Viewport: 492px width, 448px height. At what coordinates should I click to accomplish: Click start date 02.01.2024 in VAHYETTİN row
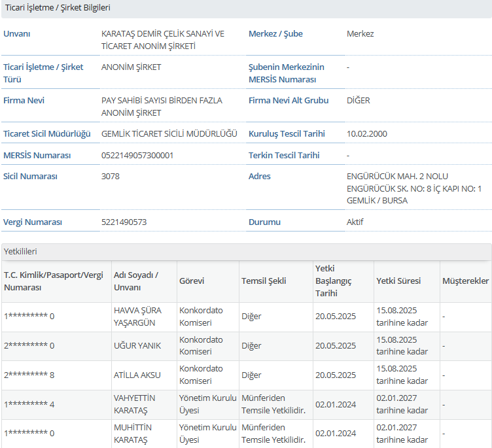pyautogui.click(x=336, y=405)
